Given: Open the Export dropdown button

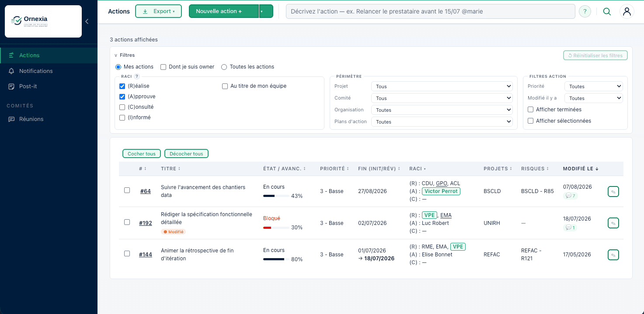Looking at the screenshot, I should tap(158, 11).
